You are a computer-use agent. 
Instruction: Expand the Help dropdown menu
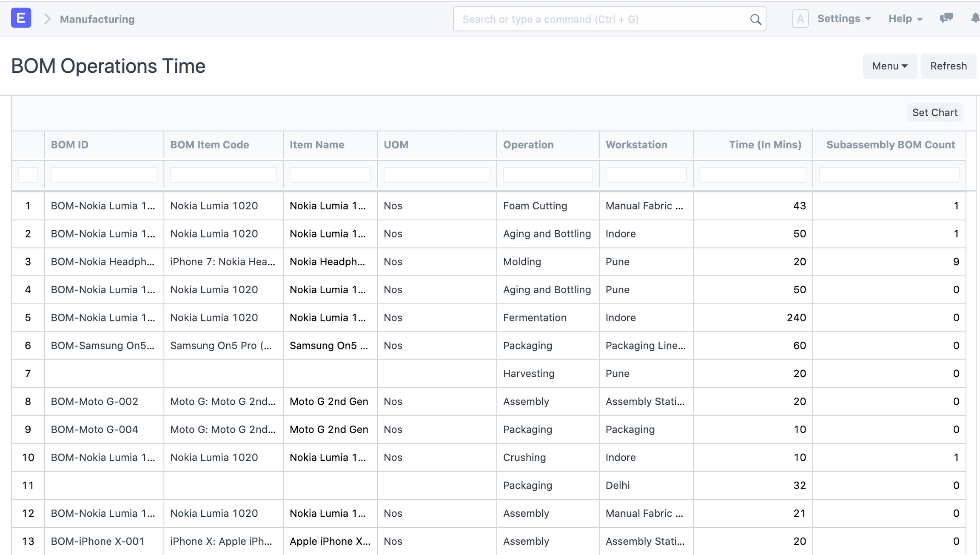point(905,19)
